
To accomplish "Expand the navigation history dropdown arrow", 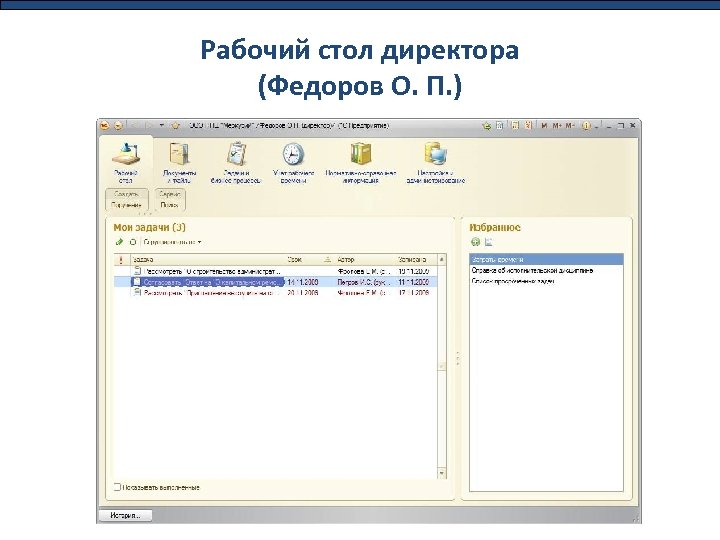I will pos(162,125).
